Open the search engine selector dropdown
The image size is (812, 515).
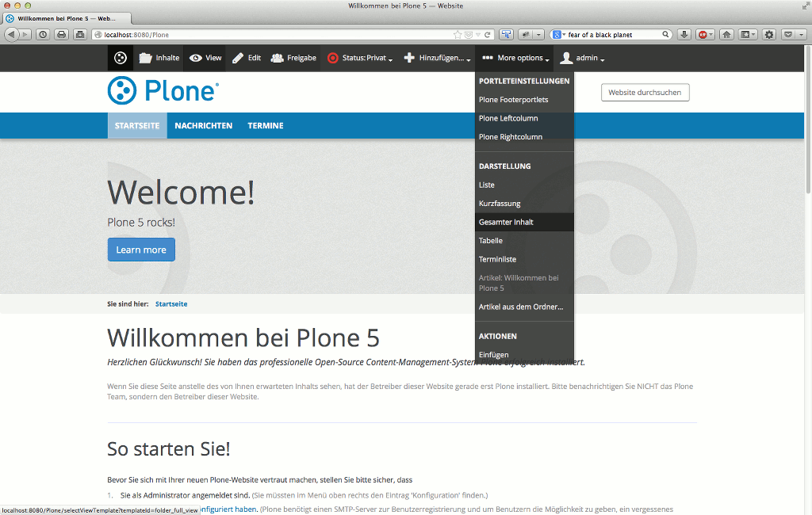(559, 35)
